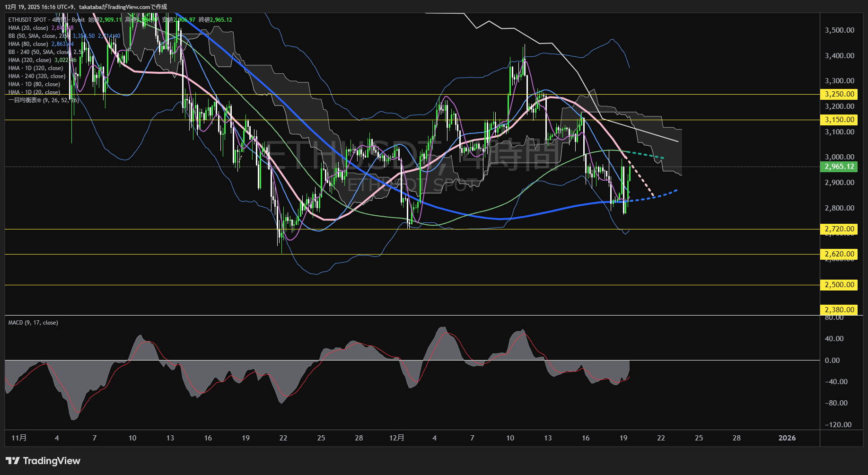This screenshot has height=475, width=868.
Task: Select the HMA (80, close) indicator legend
Action: tap(28, 44)
